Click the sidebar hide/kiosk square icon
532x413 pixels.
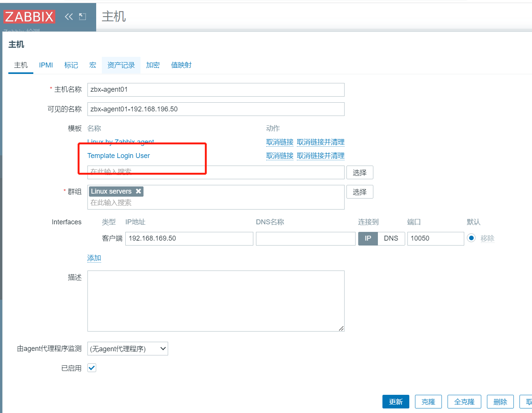(x=83, y=17)
